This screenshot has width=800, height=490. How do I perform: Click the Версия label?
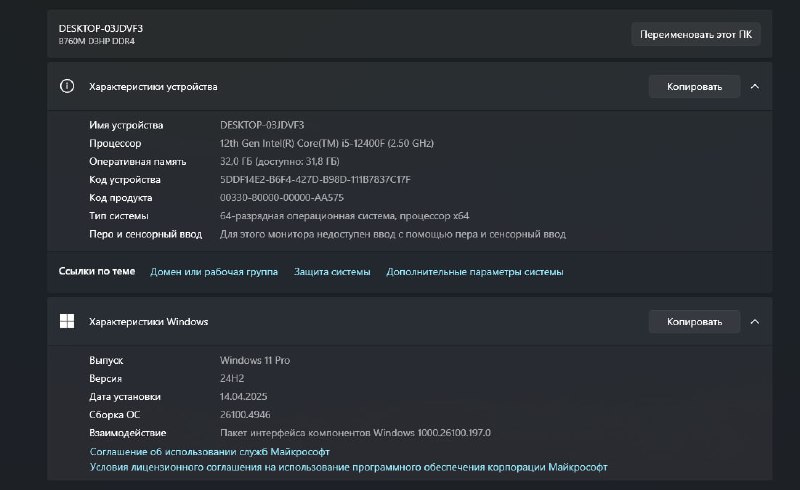tap(105, 378)
